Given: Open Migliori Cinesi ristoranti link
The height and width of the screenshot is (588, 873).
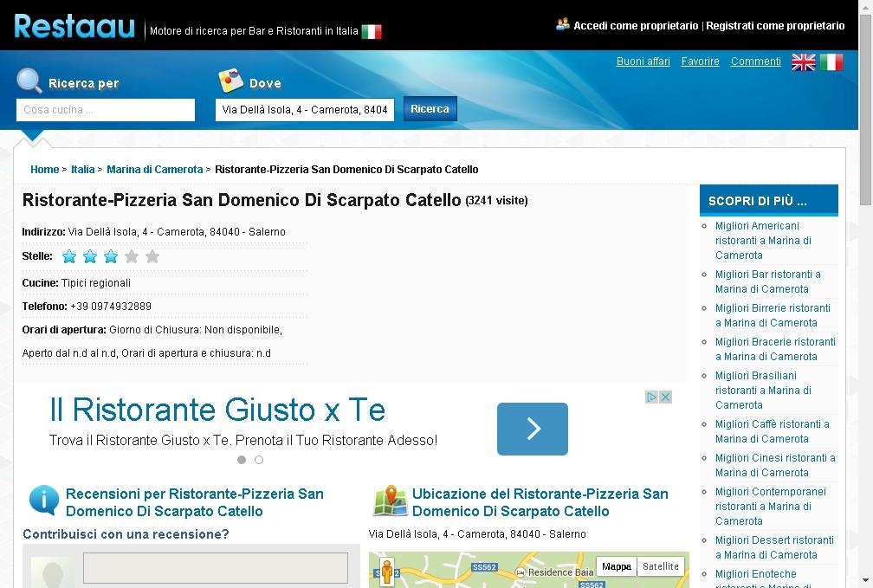Looking at the screenshot, I should 776,465.
